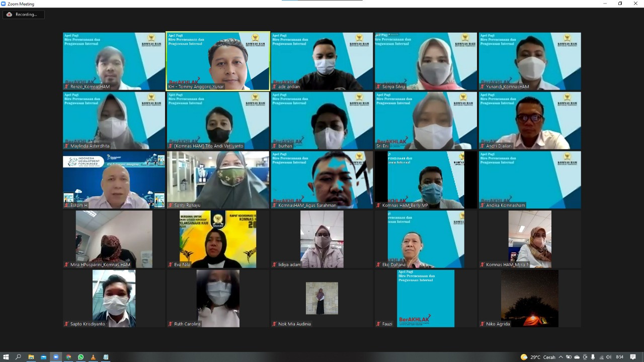Click the Recording indicator at top left
Screen dimensions: 644x362
coord(24,15)
